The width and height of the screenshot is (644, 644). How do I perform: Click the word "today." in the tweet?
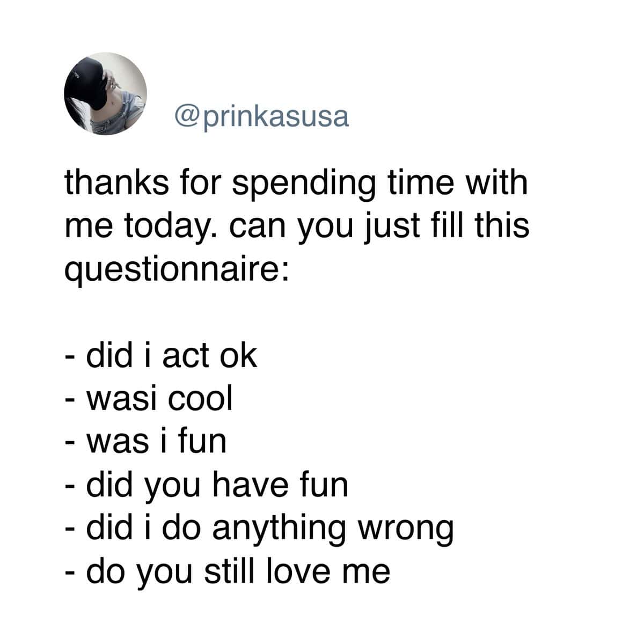point(174,226)
